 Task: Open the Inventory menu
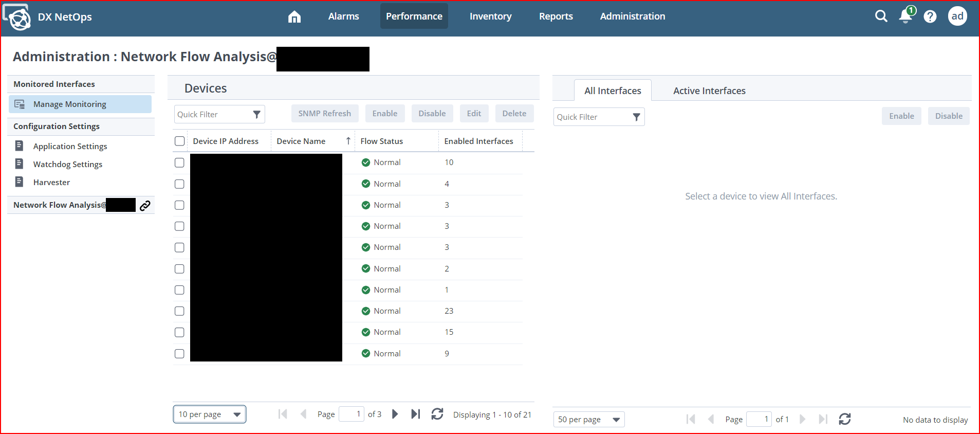490,16
